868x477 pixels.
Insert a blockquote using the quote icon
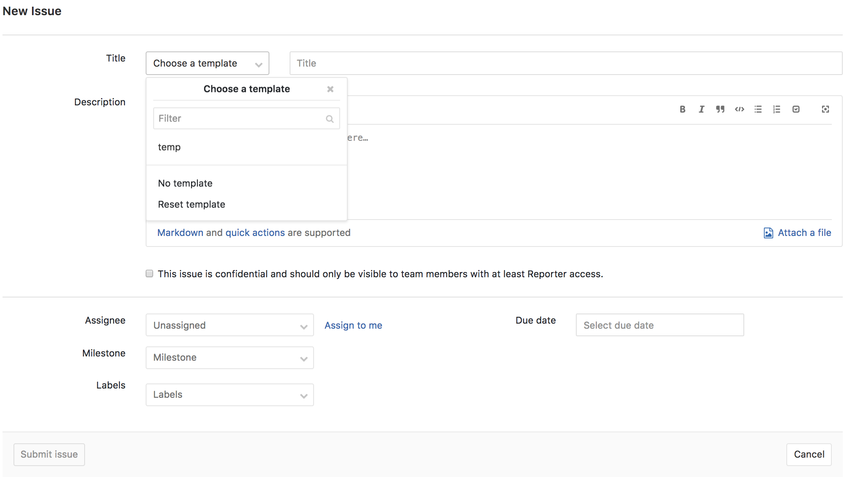tap(720, 109)
